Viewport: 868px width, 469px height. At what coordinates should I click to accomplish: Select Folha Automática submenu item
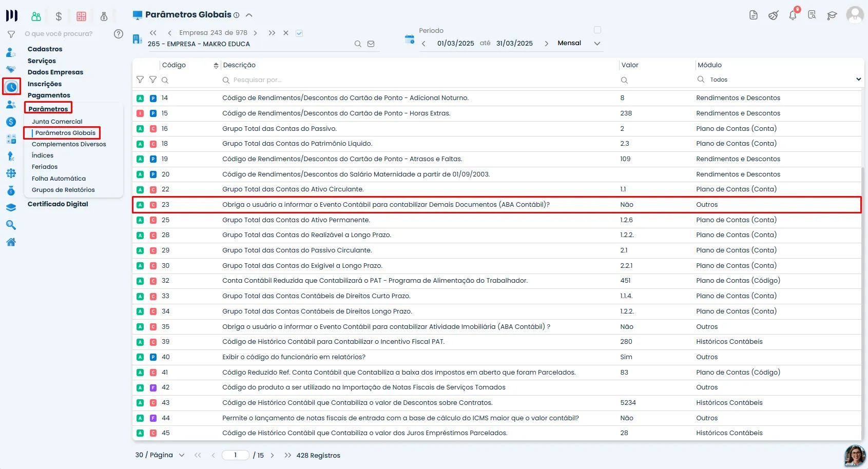59,179
